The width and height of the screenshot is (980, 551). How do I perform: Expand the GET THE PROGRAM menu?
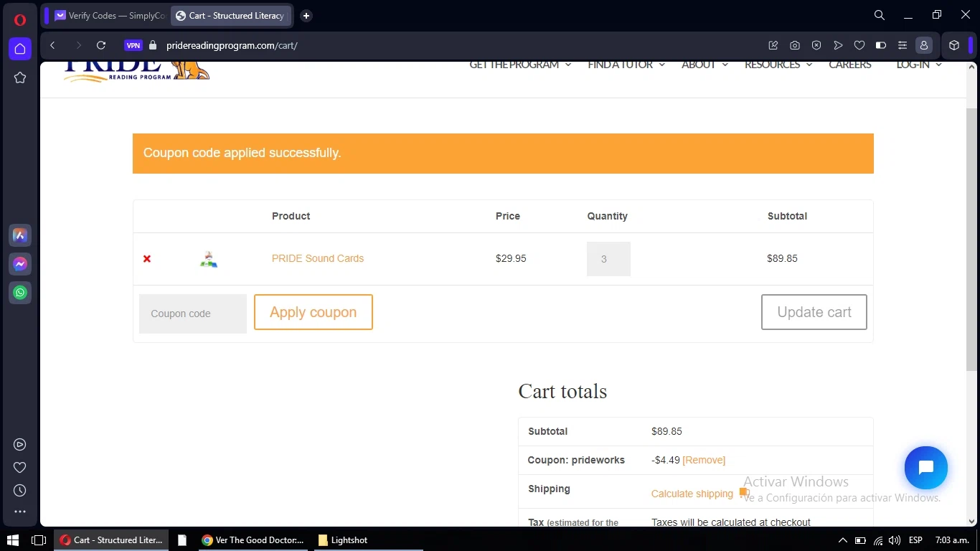(520, 65)
